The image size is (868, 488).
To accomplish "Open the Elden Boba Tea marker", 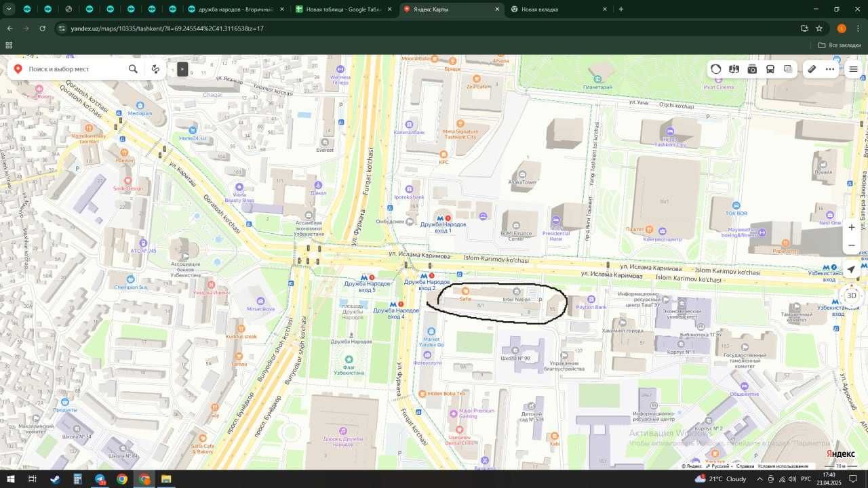I will pyautogui.click(x=423, y=393).
